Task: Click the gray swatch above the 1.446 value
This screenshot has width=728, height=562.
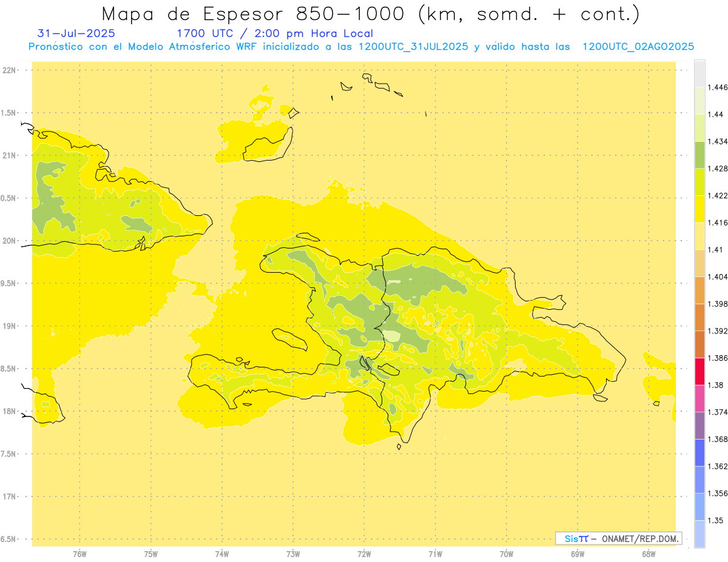Action: tap(699, 73)
